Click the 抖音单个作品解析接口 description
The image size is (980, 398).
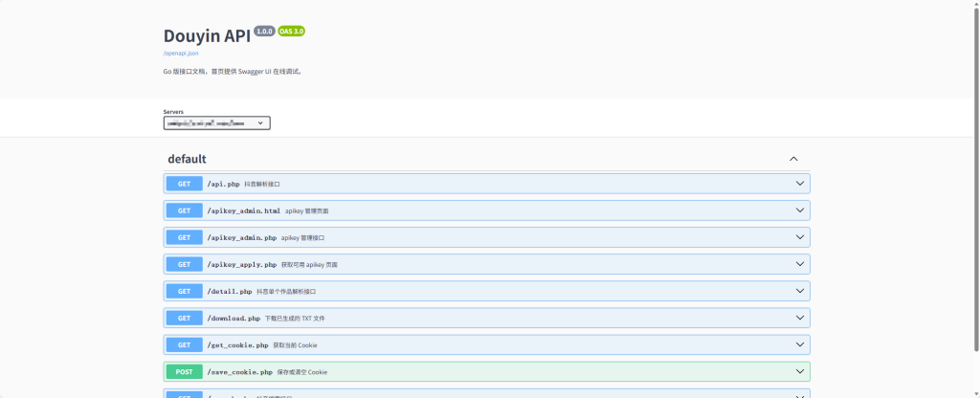(286, 292)
